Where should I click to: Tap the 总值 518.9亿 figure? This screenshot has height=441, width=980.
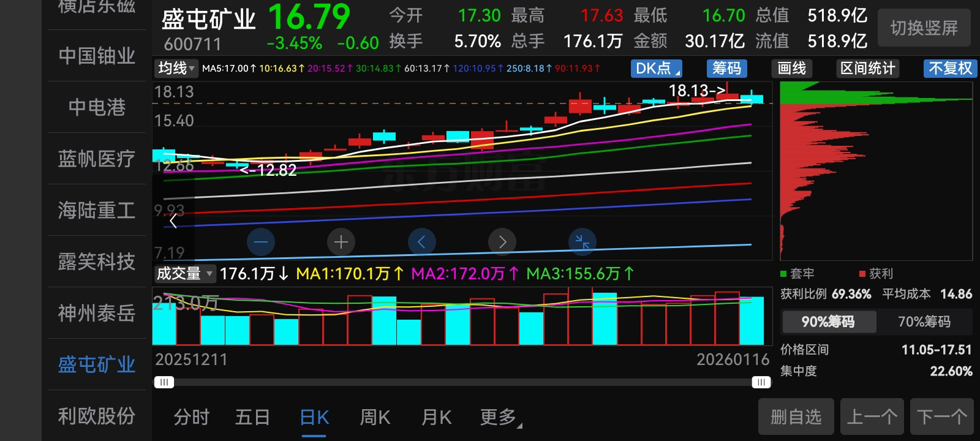tap(837, 15)
